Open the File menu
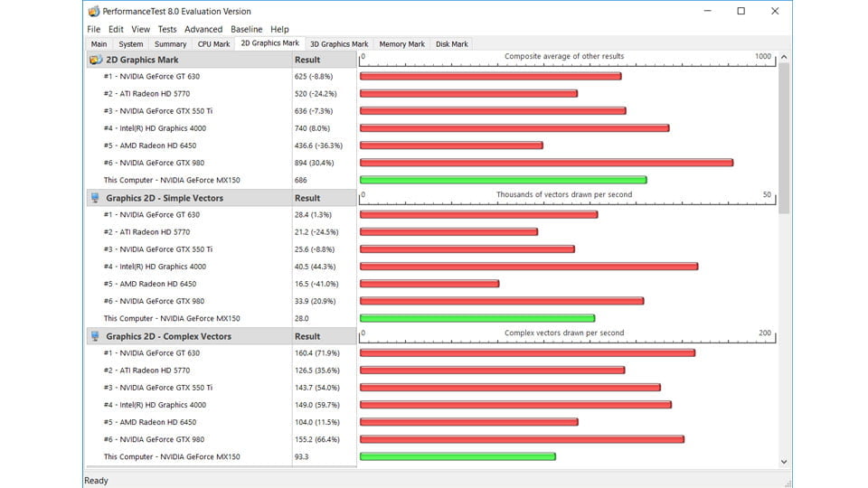 click(x=94, y=29)
